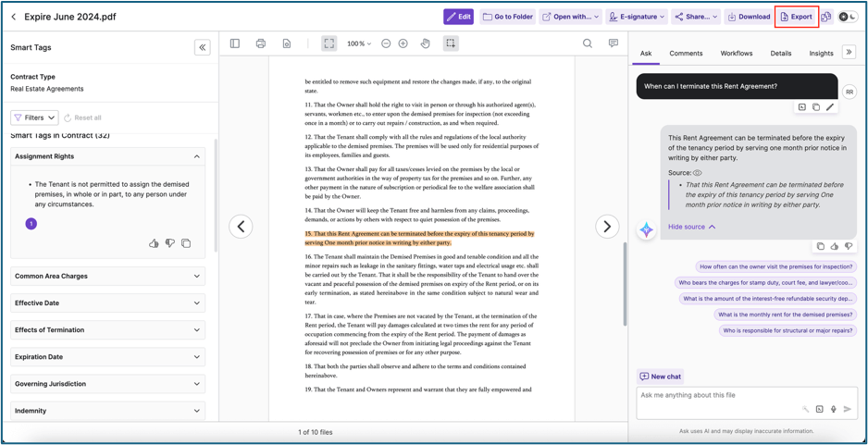Copy the Assignment Rights tag text
This screenshot has height=445, width=868.
(x=186, y=243)
